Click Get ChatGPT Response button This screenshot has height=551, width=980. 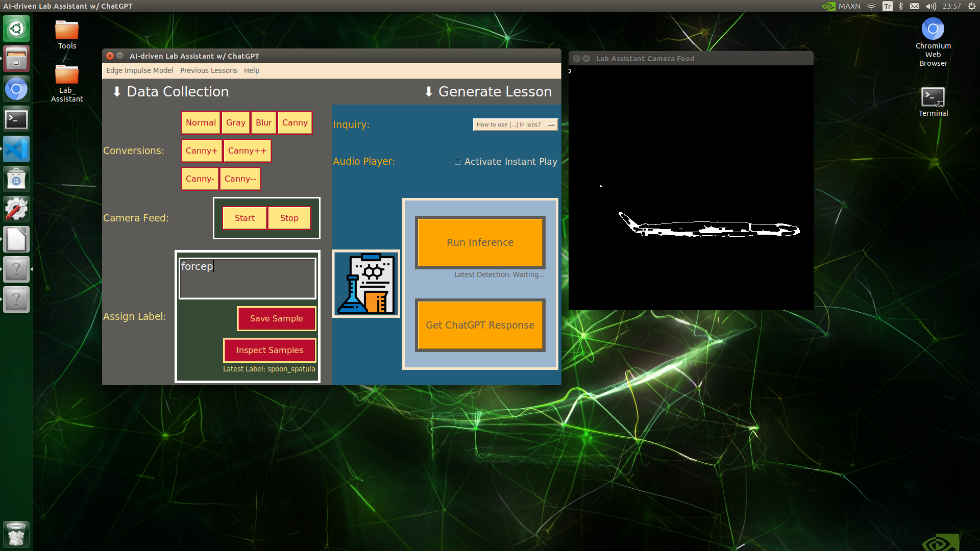[479, 324]
